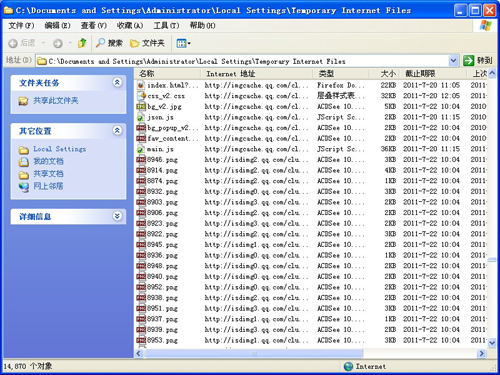Click the Back (后退) arrow icon
Viewport: 500px width, 375px height.
pos(13,43)
